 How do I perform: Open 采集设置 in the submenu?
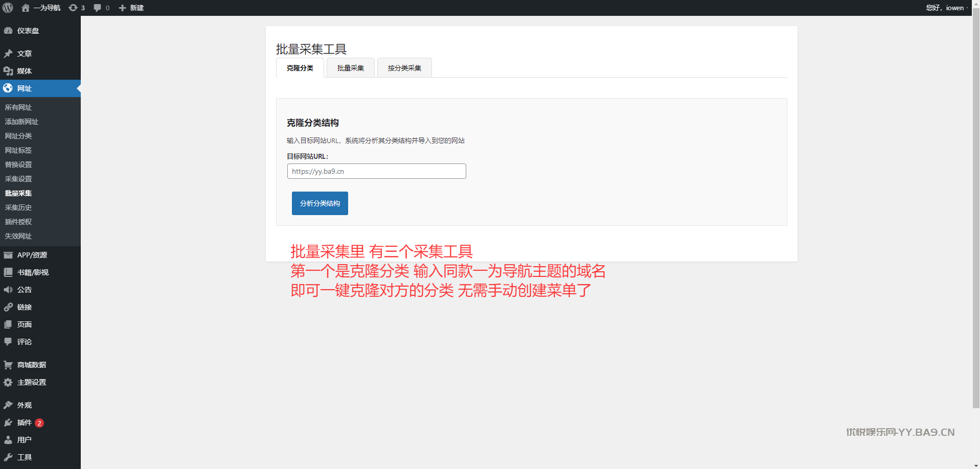point(18,179)
